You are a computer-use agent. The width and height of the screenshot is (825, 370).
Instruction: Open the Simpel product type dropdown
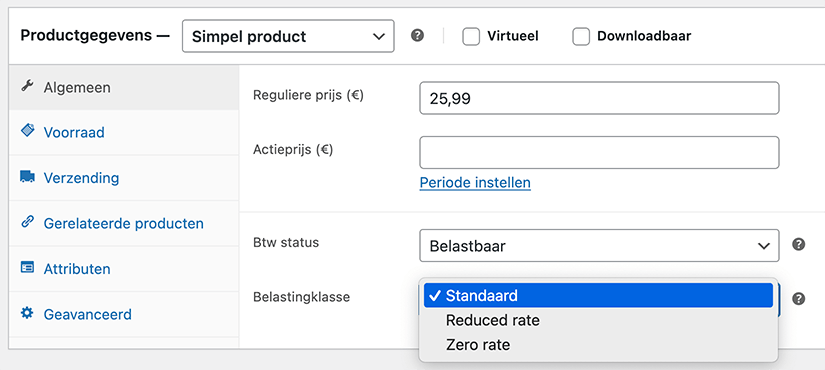288,36
